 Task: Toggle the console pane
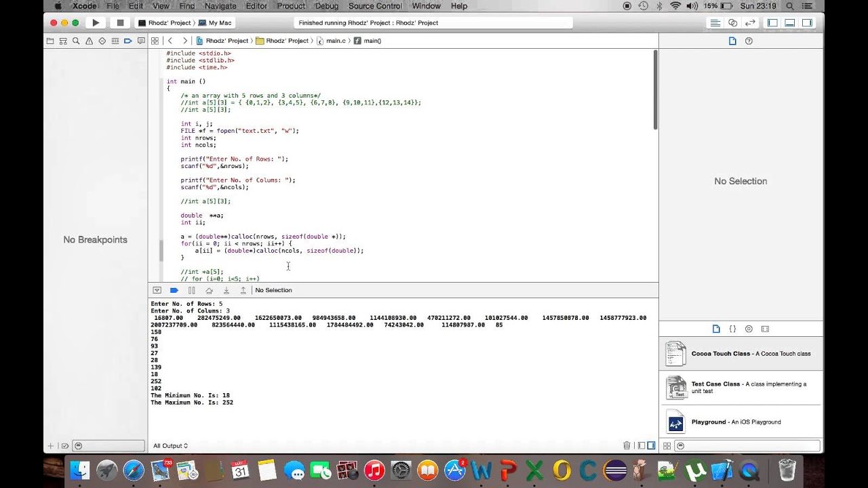click(651, 445)
